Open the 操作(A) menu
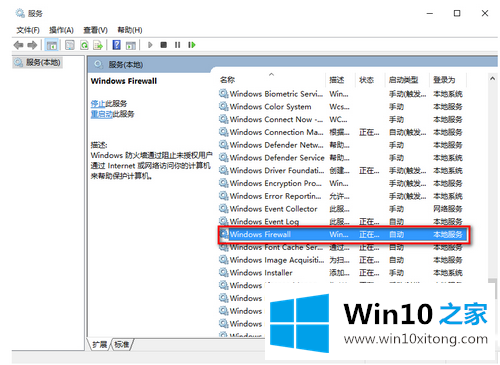The image size is (500, 365). click(61, 30)
